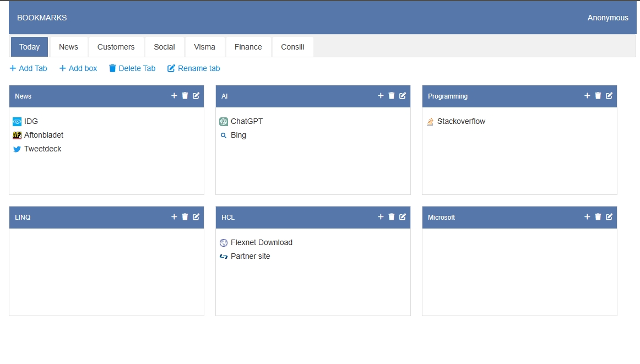This screenshot has height=364, width=640.
Task: Delete the Microsoft box via trash icon
Action: click(598, 216)
